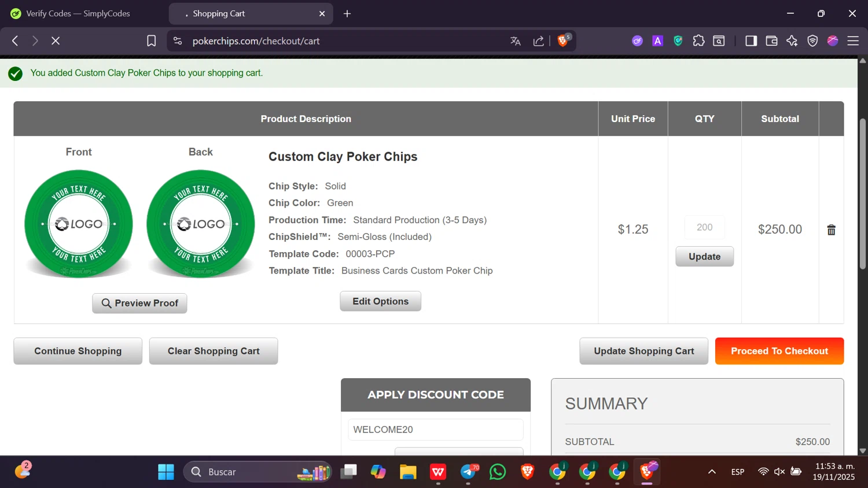
Task: Open the Brave VPN icon
Action: 812,40
